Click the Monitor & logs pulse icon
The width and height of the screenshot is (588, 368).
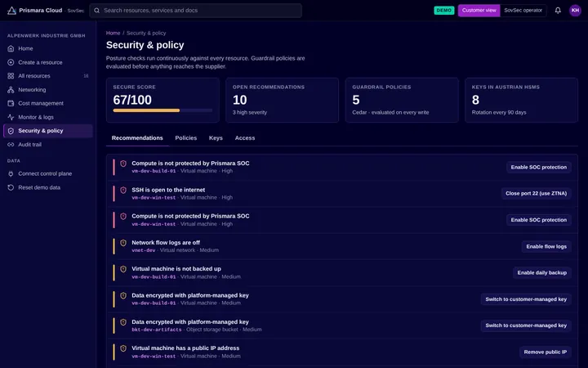tap(11, 117)
